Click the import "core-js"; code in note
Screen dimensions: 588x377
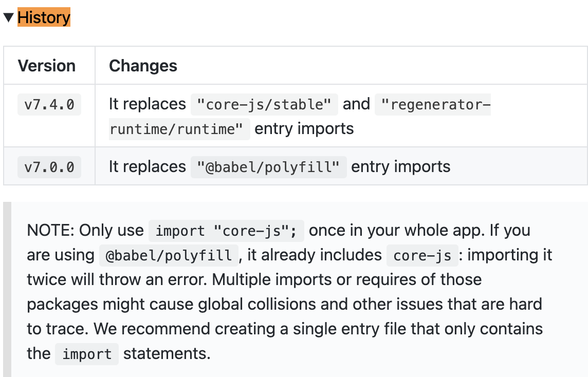[x=226, y=231]
